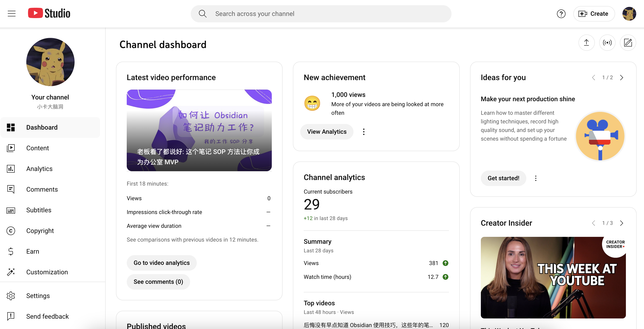Click Get started! in Ideas for you
The image size is (644, 329).
point(503,178)
